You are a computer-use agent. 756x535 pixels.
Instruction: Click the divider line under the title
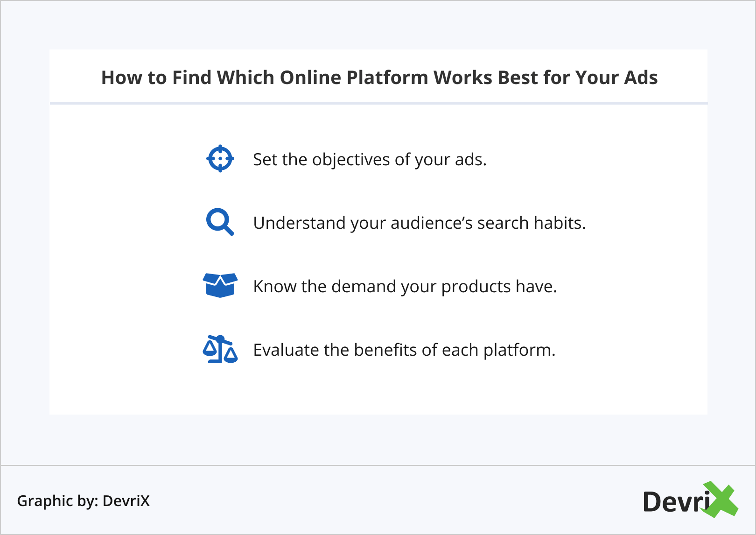click(x=378, y=103)
